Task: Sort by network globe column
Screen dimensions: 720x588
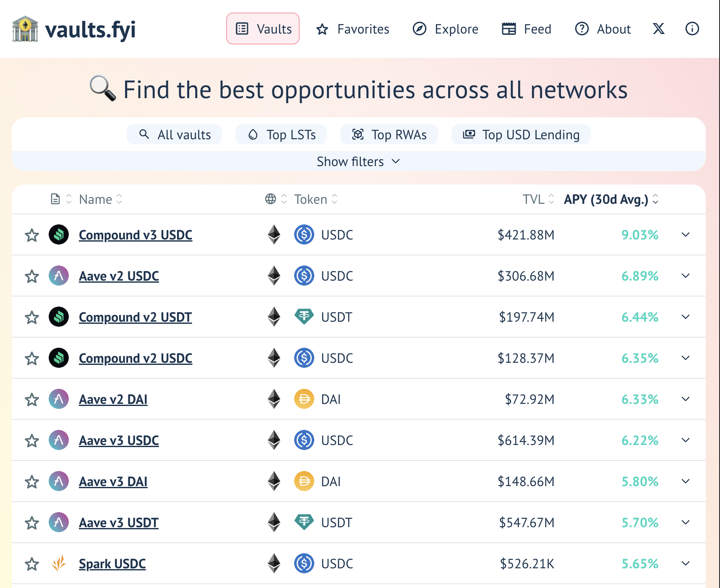Action: pos(276,199)
